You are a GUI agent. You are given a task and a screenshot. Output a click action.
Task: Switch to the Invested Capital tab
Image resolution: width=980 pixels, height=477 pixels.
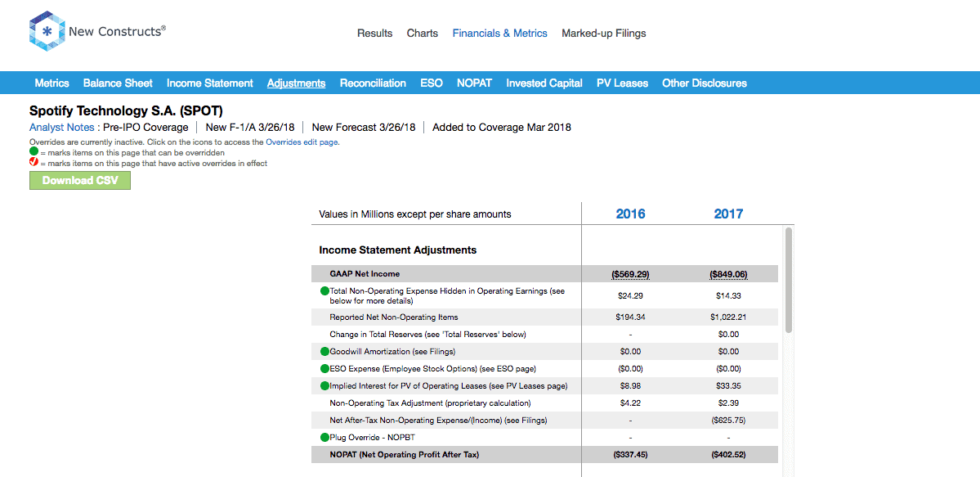point(544,83)
